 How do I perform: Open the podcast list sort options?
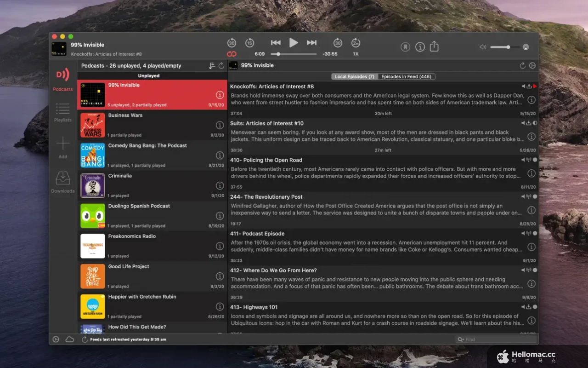[212, 66]
